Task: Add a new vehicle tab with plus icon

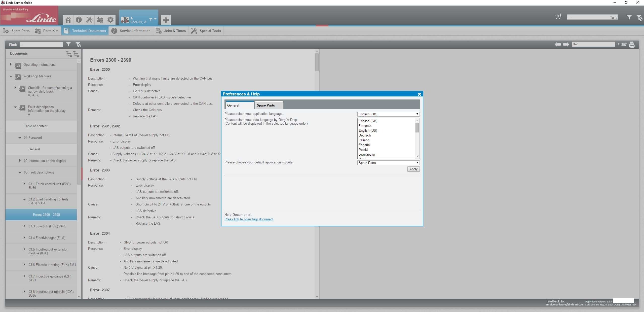Action: [x=166, y=20]
